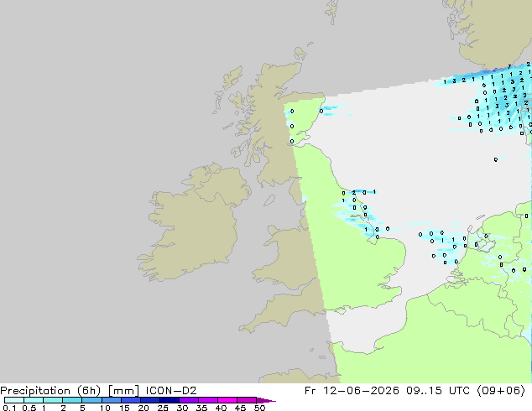Screen dimensions: 532x411
Task: Click the '09..15 UTC' time range text
Action: (438, 391)
